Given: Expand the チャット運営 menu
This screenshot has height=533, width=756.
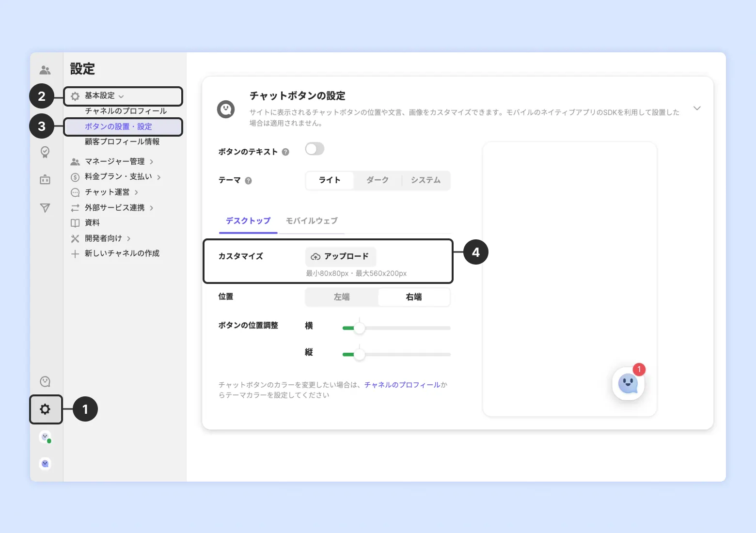Looking at the screenshot, I should click(x=137, y=192).
